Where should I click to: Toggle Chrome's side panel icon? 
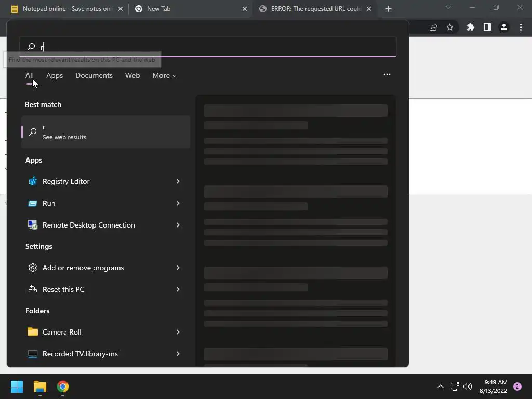(487, 27)
